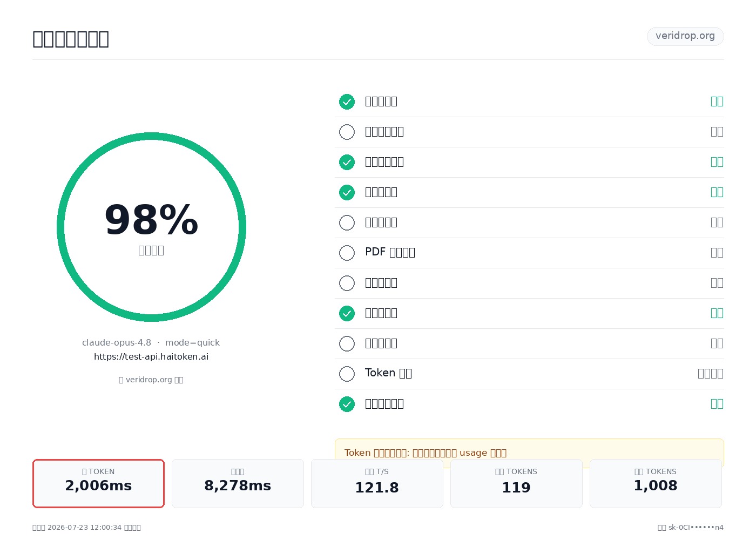Open the https://test-api.haitoken.ai link
Screen dimensions: 756x540
point(151,356)
